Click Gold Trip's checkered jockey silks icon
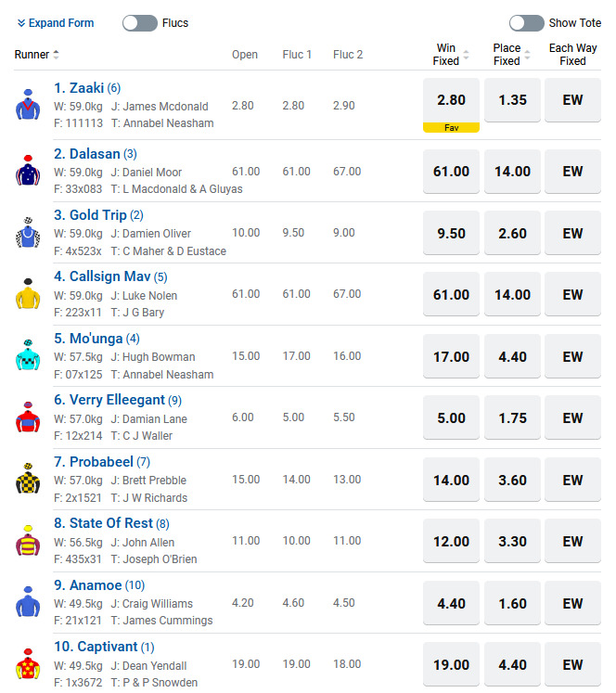The image size is (616, 693). click(29, 232)
